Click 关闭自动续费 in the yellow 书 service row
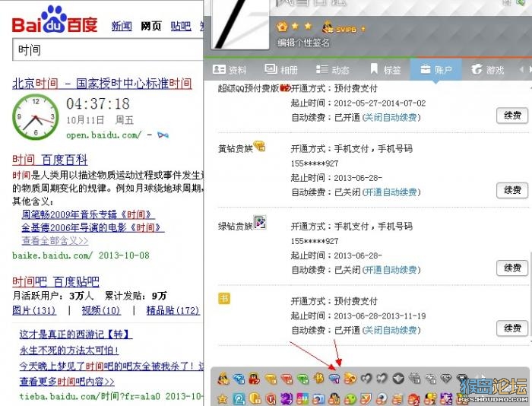Screen dimensions: 532x406 (x=391, y=330)
